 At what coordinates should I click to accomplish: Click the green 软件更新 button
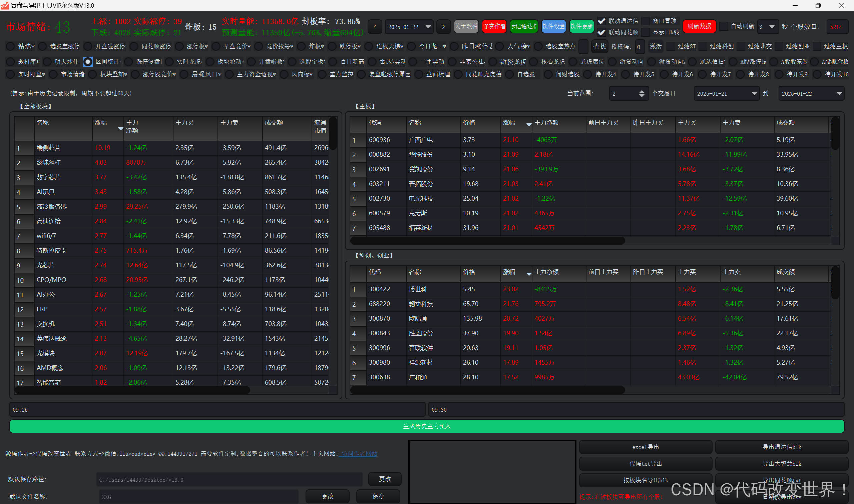(x=581, y=26)
